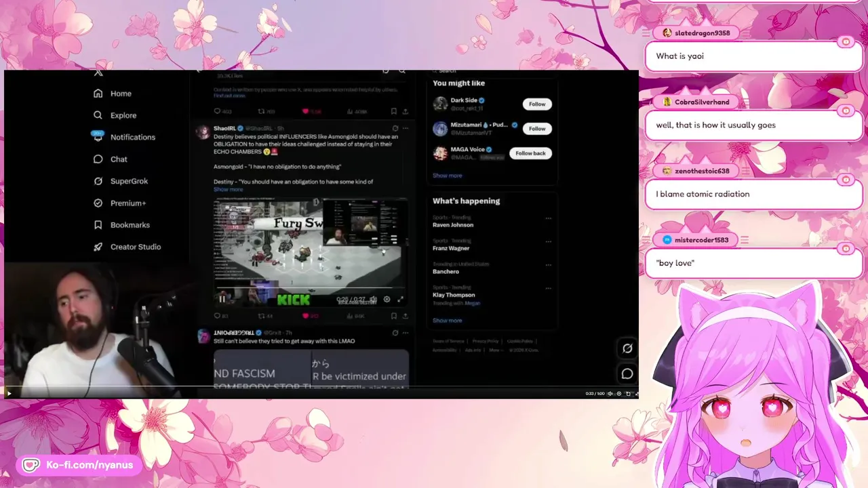Open ShaoIRL profile avatar
This screenshot has width=868, height=488.
203,131
